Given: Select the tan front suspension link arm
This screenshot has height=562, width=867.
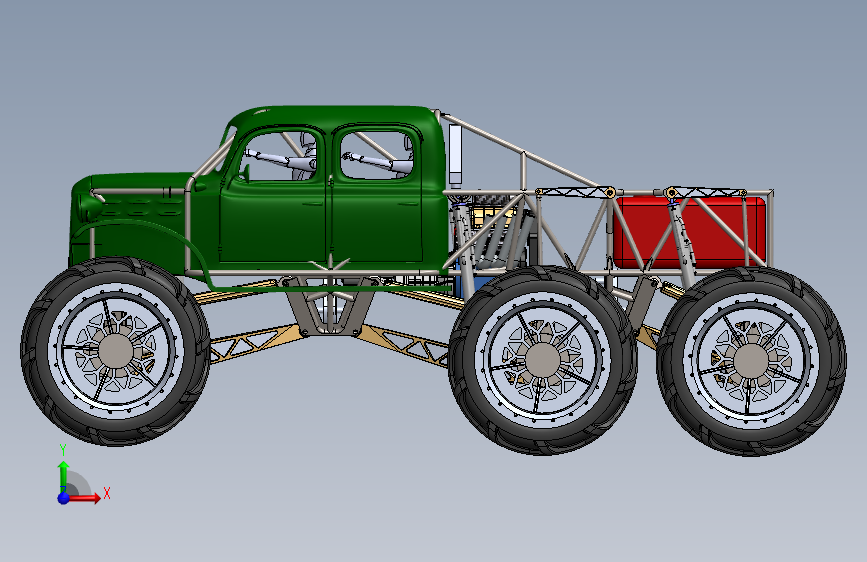Looking at the screenshot, I should click(x=255, y=343).
